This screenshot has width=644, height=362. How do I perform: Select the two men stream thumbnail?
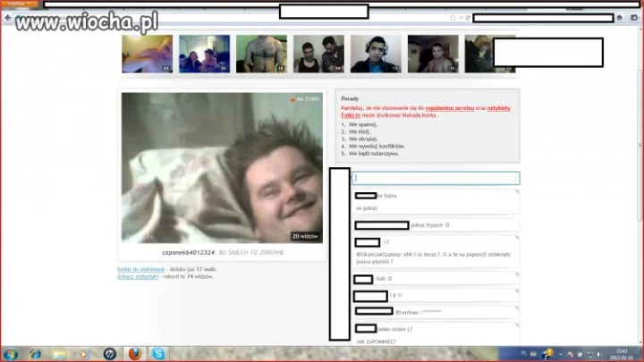318,54
